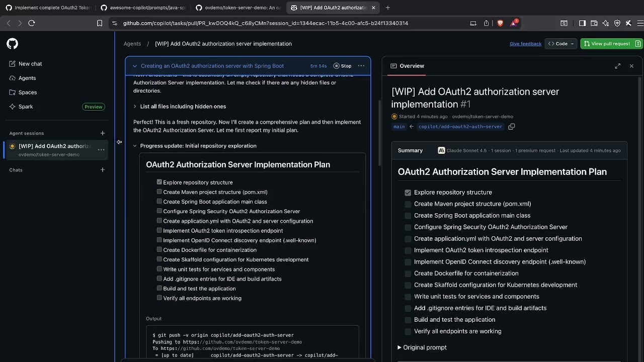
Task: Toggle the browser sidebar panel icon
Action: 582,23
